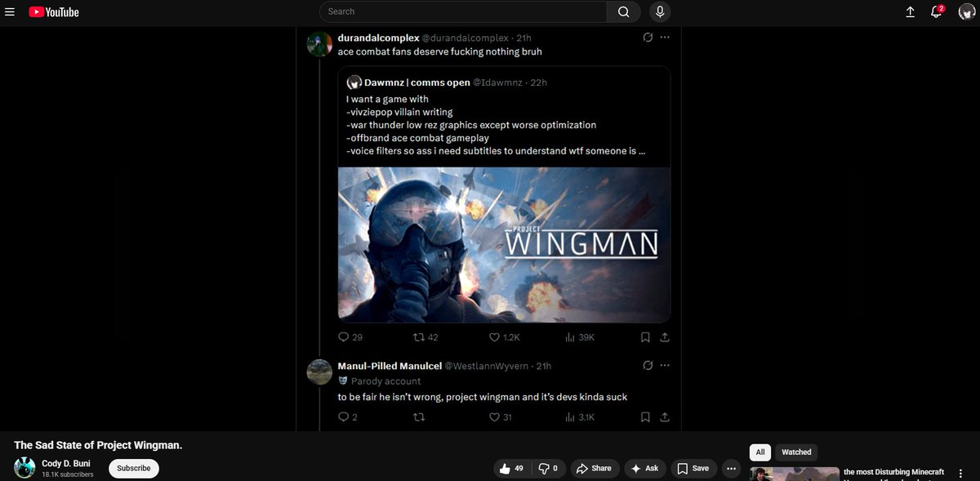Share the Manul-Pilled Manulcel tweet

point(665,417)
